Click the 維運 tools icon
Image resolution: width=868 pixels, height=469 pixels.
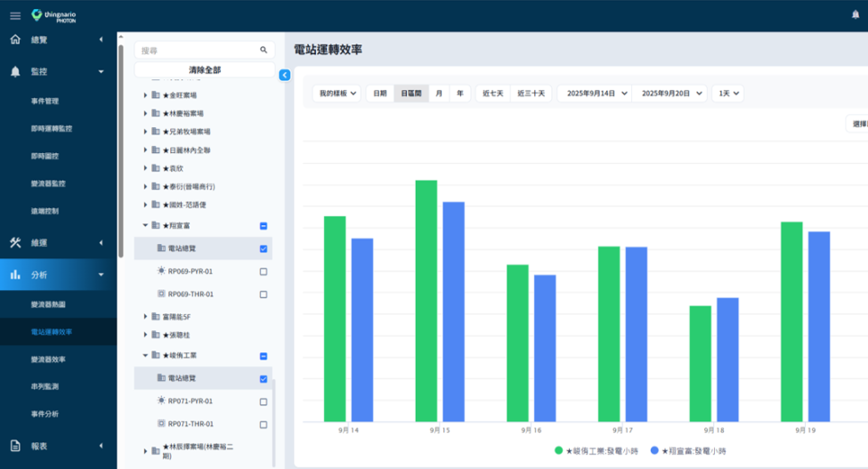(x=15, y=242)
